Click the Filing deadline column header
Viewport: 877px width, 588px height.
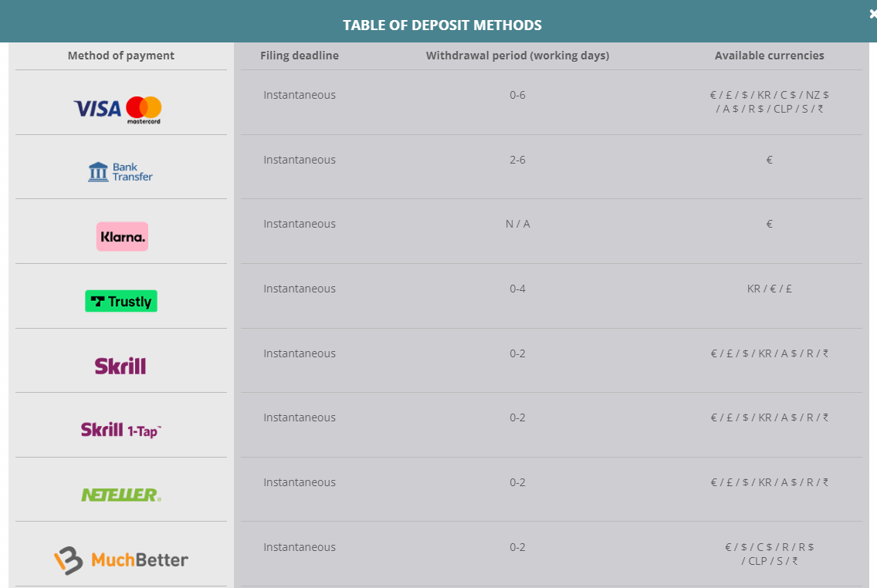300,56
